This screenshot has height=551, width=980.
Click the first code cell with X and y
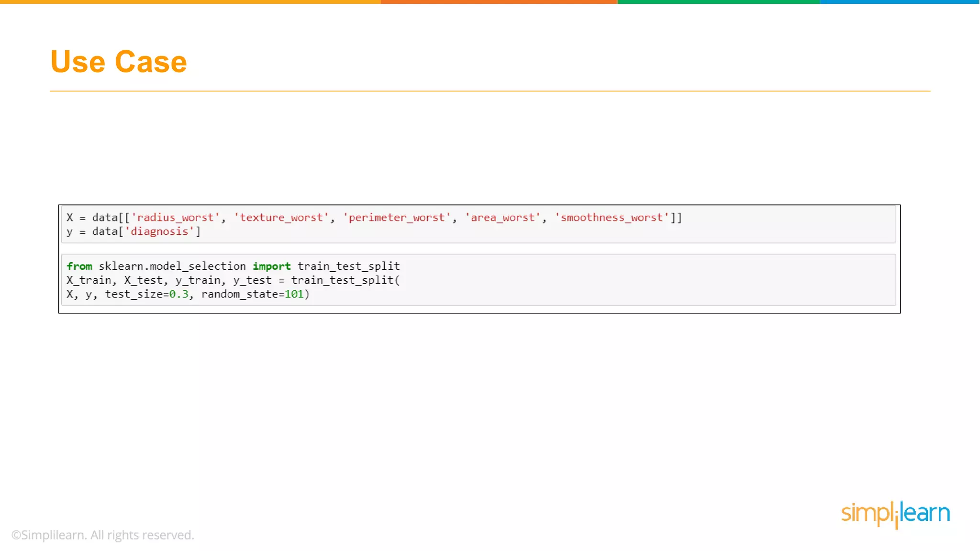pyautogui.click(x=479, y=224)
